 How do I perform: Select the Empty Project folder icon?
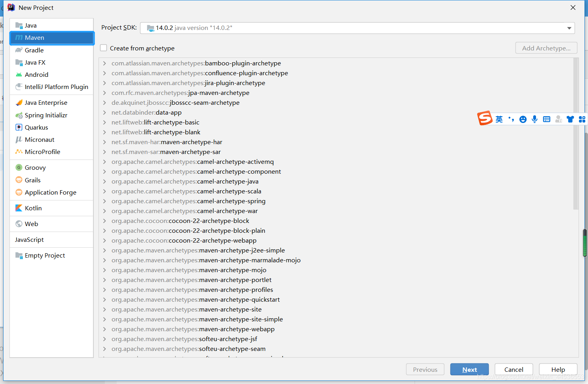[x=19, y=255]
